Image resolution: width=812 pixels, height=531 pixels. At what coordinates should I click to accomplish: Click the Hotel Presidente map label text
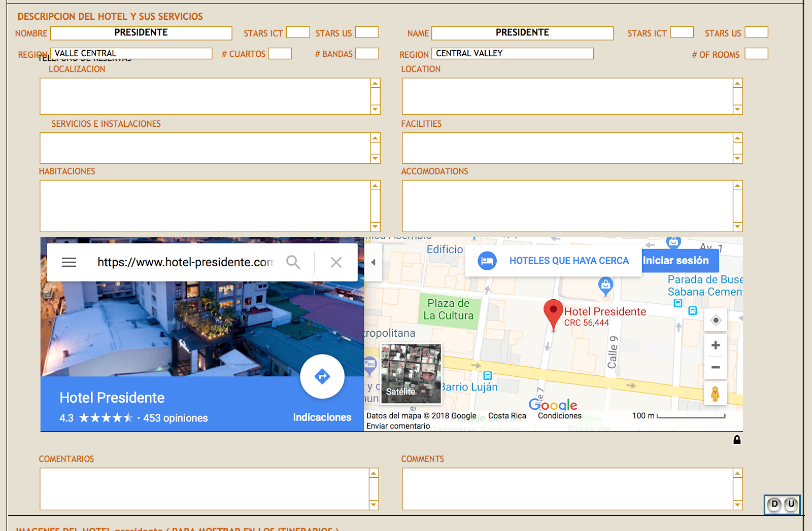coord(605,311)
